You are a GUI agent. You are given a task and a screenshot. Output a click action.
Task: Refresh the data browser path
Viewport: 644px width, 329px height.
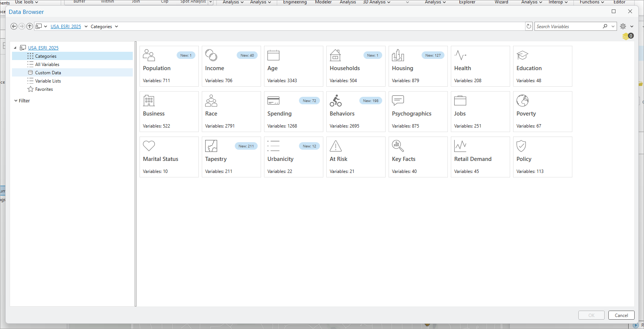coord(529,26)
